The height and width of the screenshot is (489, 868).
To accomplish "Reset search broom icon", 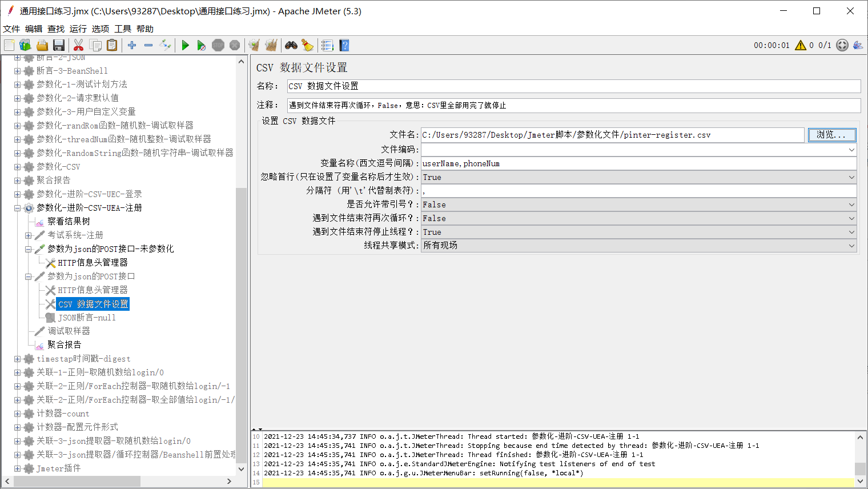I will pyautogui.click(x=308, y=45).
